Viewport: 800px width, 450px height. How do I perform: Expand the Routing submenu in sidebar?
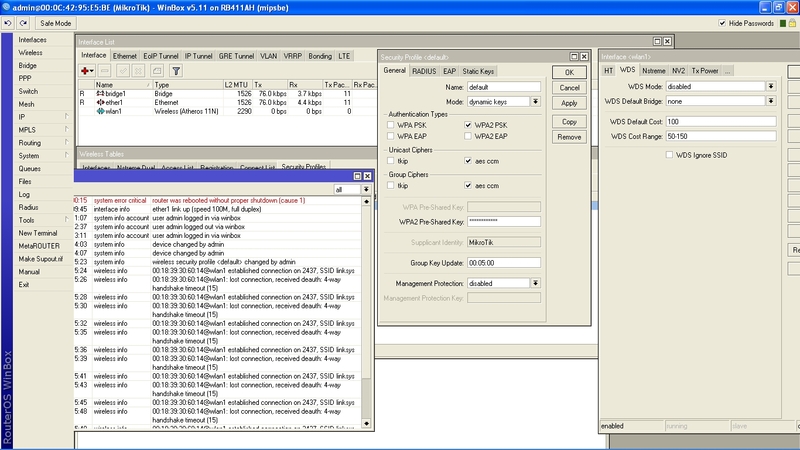[66, 143]
